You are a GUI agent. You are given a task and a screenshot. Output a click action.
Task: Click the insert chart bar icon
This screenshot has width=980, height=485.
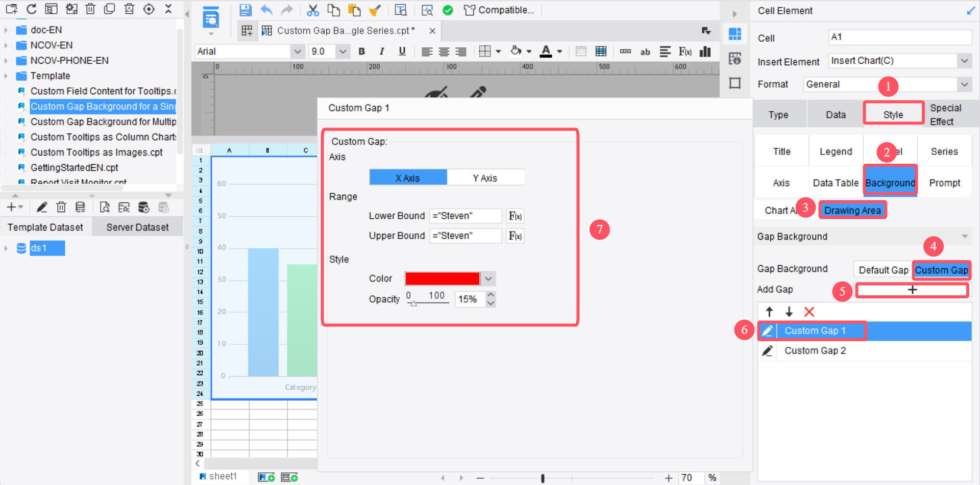point(705,51)
